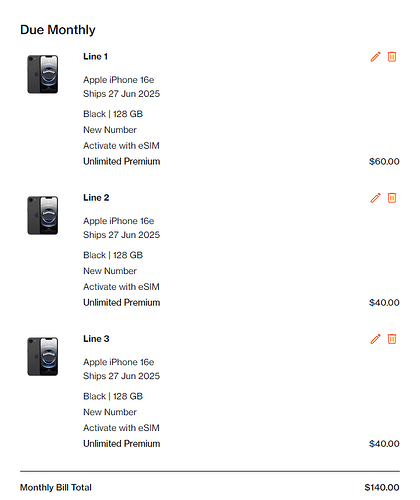Remove Line 2 using the trash icon

pos(392,198)
